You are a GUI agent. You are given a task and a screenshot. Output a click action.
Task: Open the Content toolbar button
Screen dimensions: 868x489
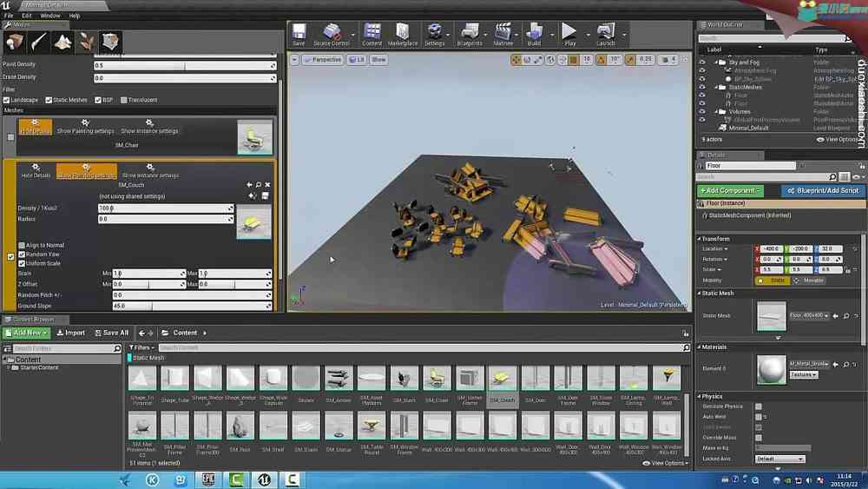click(372, 35)
